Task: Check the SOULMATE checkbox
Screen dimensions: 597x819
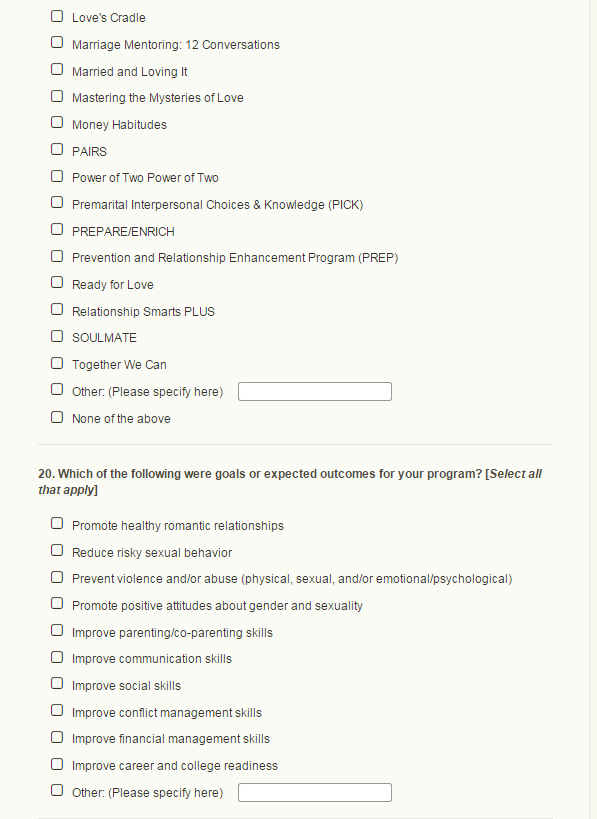Action: point(57,336)
